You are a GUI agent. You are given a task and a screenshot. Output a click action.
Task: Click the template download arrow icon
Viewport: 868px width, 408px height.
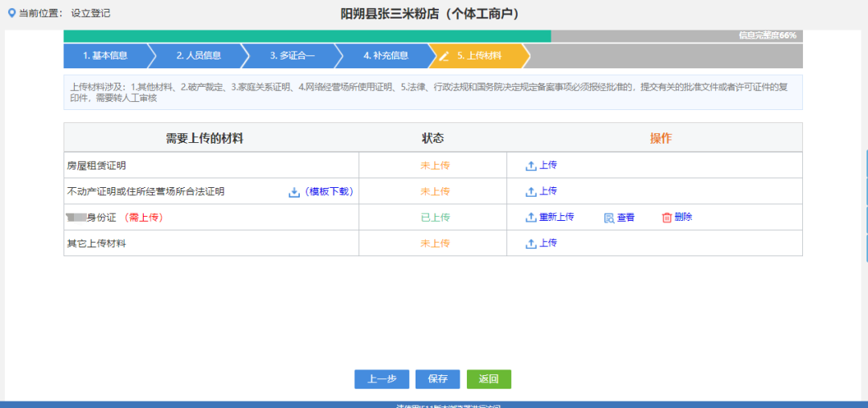tap(294, 192)
